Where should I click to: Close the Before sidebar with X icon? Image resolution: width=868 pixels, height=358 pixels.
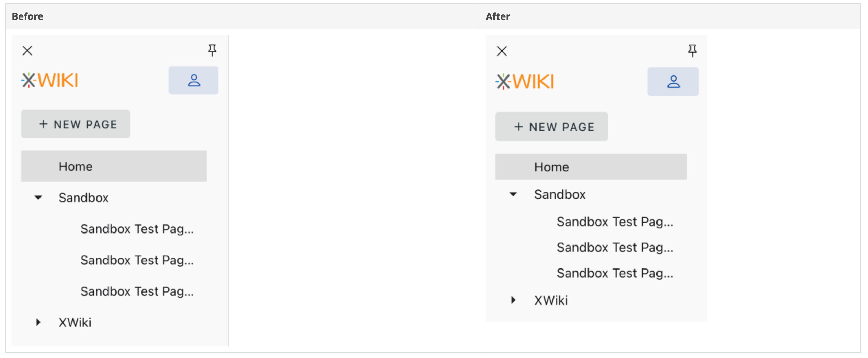click(x=27, y=51)
